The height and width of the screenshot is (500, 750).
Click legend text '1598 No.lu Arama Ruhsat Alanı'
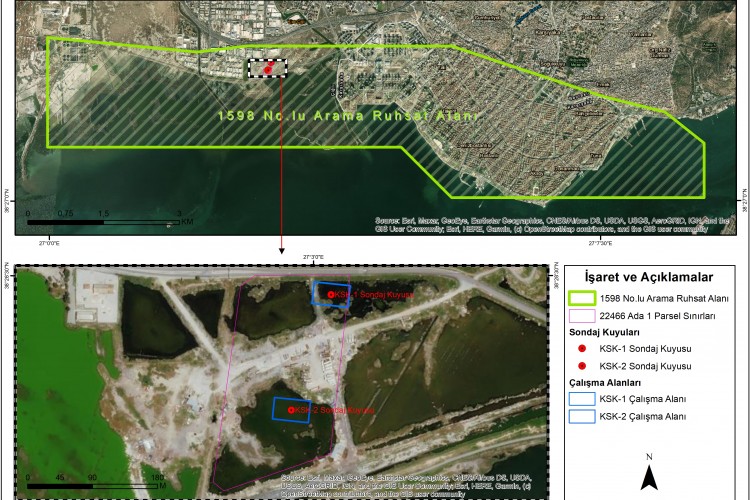664,299
